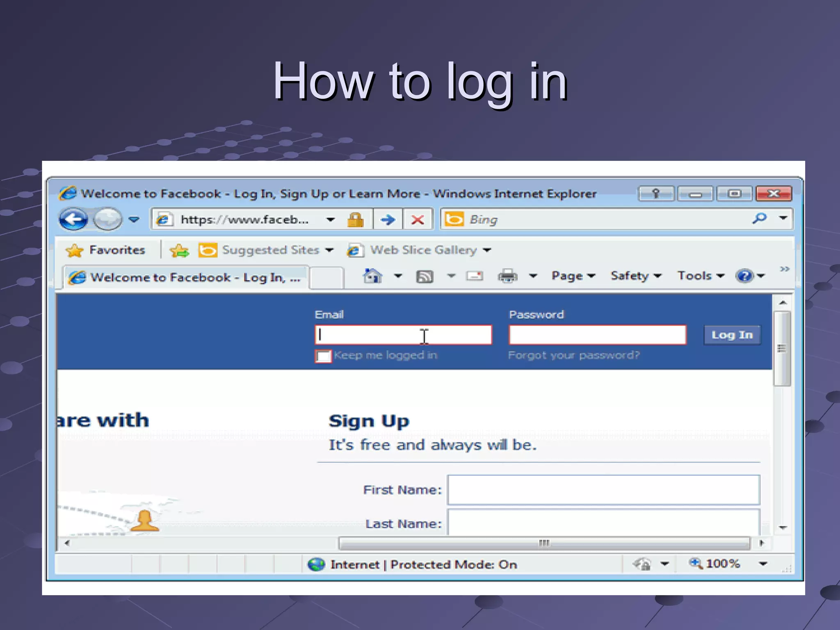Click the red Stop loading X button
The width and height of the screenshot is (840, 630).
point(418,219)
